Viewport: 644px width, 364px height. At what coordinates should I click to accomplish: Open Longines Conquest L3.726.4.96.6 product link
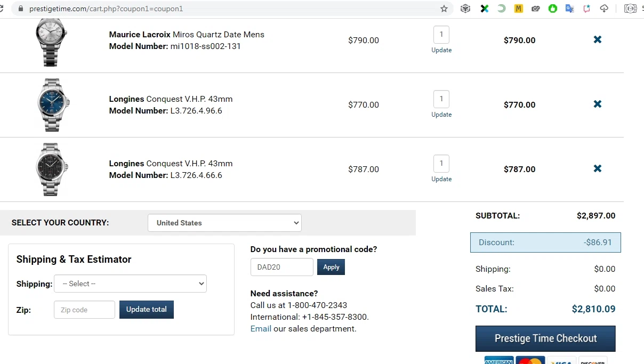tap(171, 99)
